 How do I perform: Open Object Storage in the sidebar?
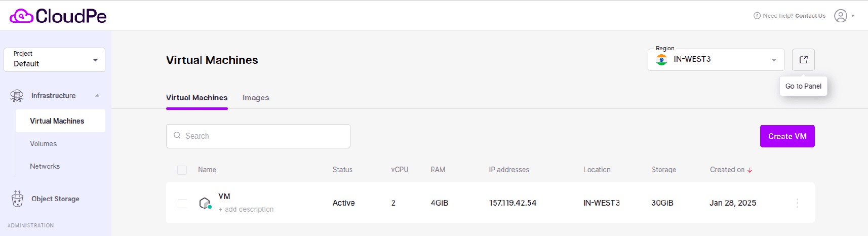(56, 199)
